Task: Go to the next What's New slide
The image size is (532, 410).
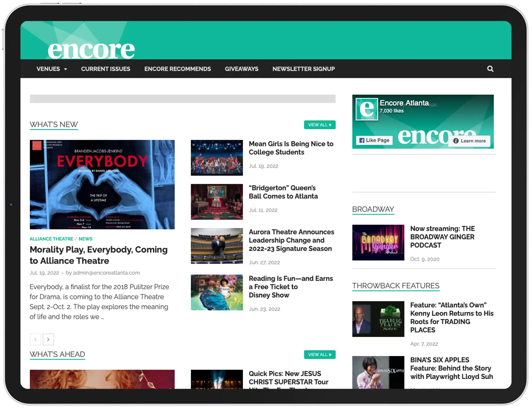Action: pos(48,339)
